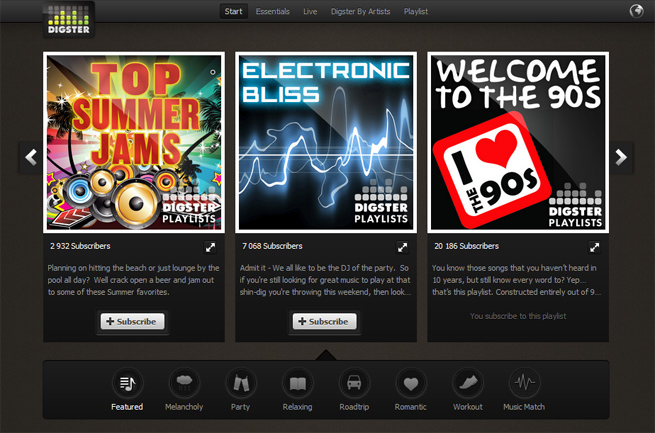Subscribe to the Electronic Bliss playlist
The width and height of the screenshot is (655, 433).
click(x=324, y=322)
